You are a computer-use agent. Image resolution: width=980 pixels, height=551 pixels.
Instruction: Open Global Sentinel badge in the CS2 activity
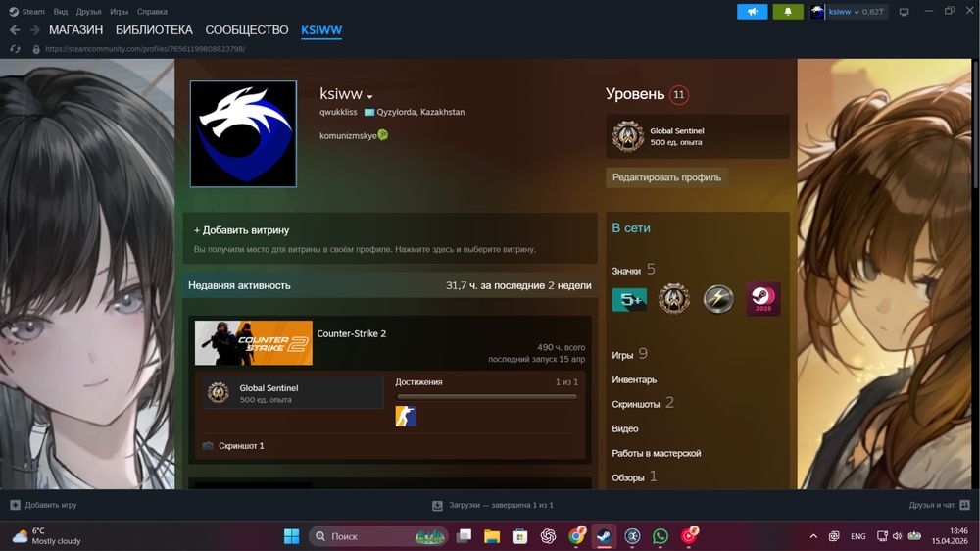point(292,393)
